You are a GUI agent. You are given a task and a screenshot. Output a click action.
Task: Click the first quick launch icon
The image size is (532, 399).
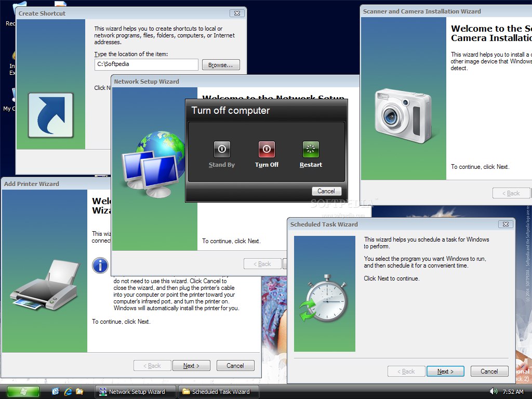click(x=55, y=392)
